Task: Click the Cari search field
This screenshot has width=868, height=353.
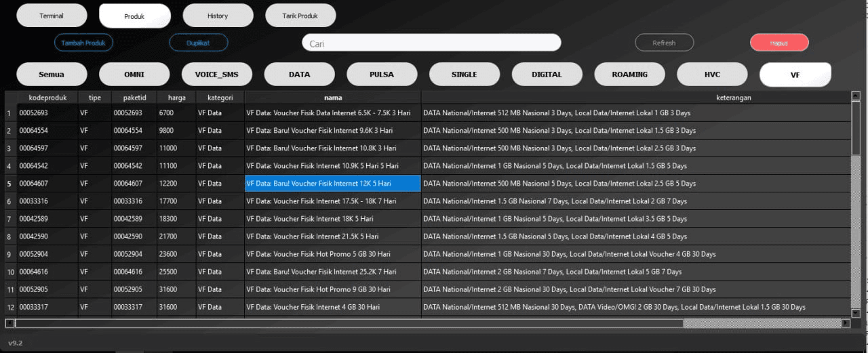Action: point(431,43)
